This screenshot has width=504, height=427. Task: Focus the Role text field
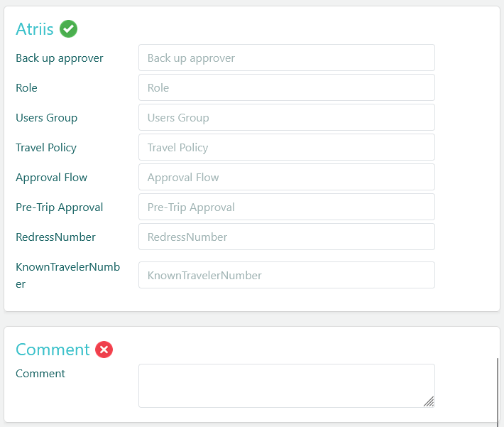click(286, 87)
